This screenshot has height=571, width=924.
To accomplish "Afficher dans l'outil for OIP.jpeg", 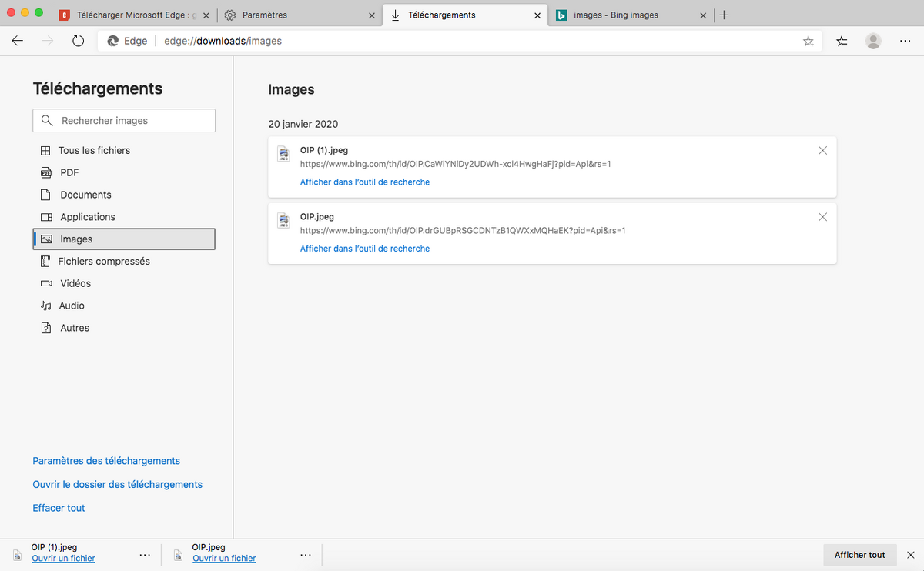I will tap(365, 249).
